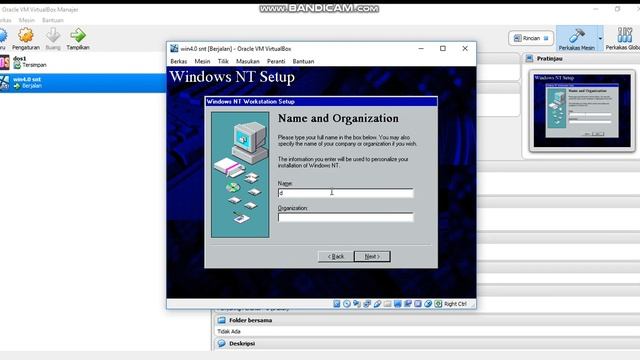
Task: Click into the Organization text field
Action: point(345,217)
